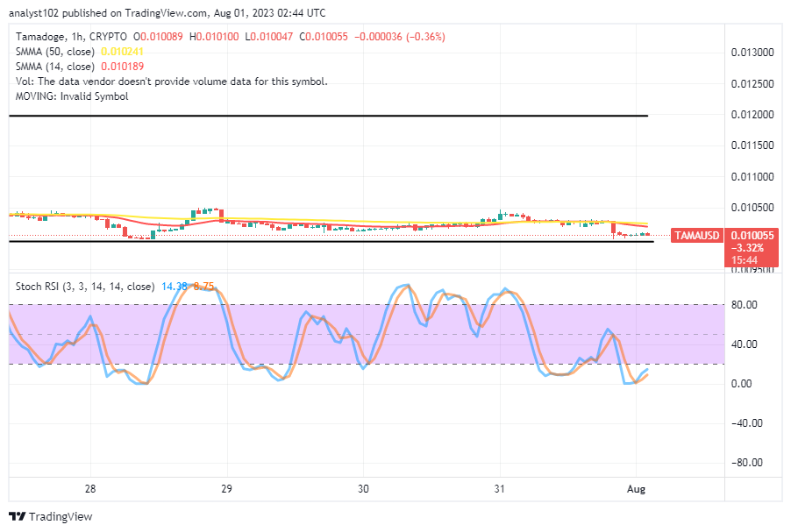
Task: Click the blue Stoch RSI value 14.38
Action: [174, 287]
